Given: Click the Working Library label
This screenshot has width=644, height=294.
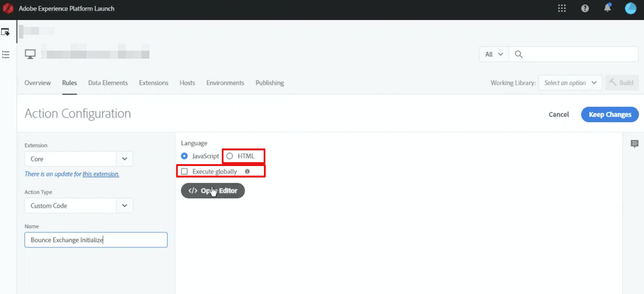Looking at the screenshot, I should click(x=513, y=83).
